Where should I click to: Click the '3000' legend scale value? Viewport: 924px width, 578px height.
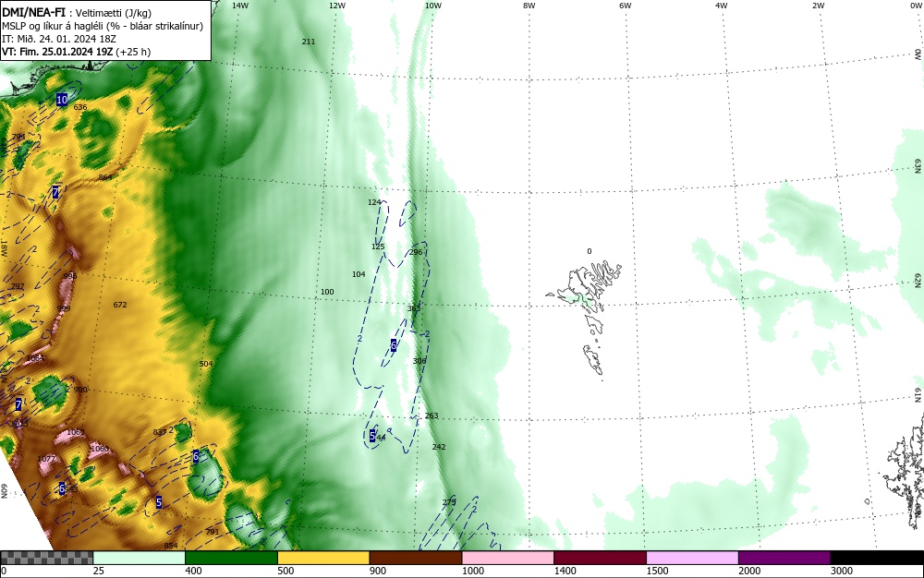tap(842, 571)
